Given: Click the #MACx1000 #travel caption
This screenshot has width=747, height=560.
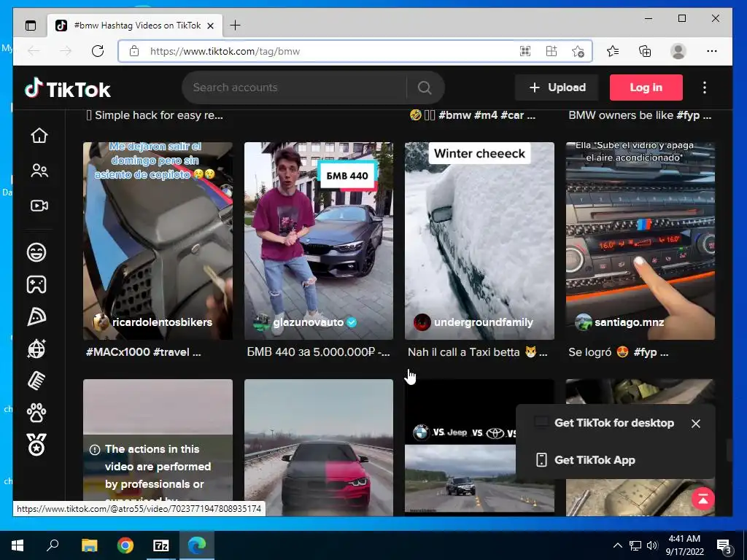Looking at the screenshot, I should [x=144, y=352].
